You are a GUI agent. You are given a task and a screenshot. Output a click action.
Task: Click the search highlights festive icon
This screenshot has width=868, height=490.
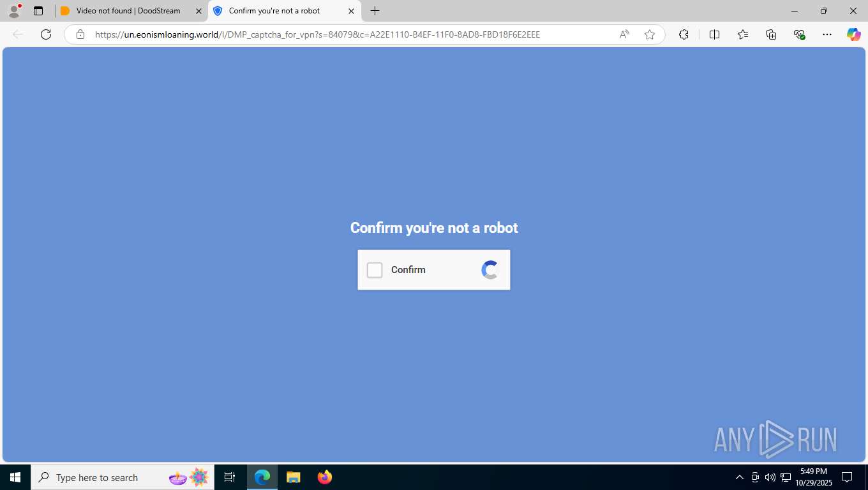(x=189, y=477)
